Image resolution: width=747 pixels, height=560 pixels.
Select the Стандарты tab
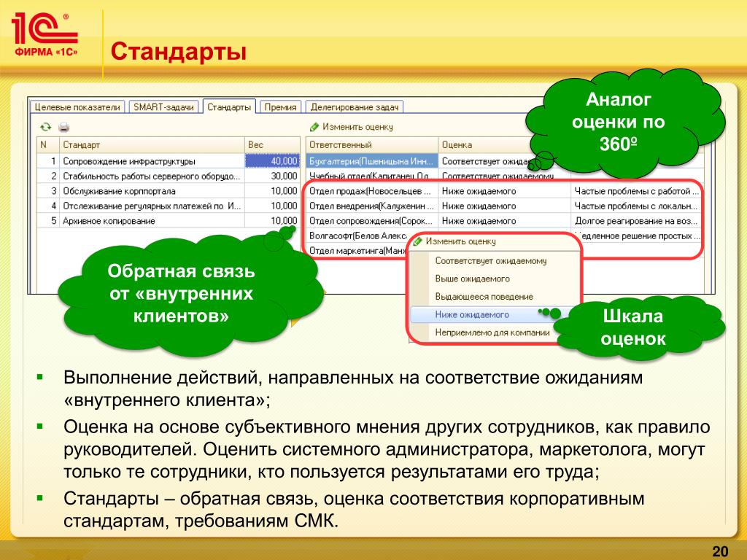pos(229,106)
